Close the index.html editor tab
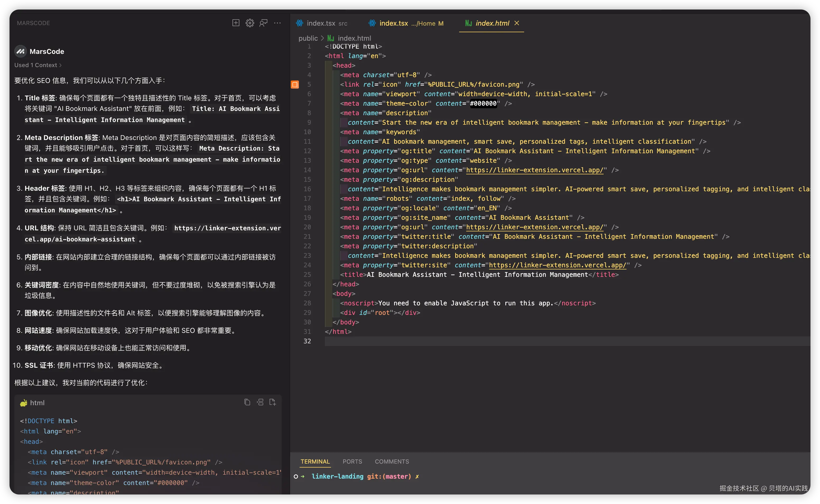Viewport: 820px width, 504px height. [x=517, y=23]
